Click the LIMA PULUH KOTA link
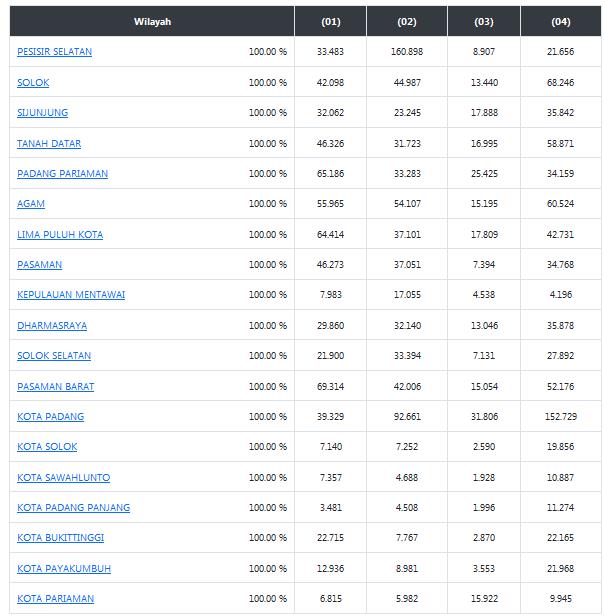Viewport: 605px width, 616px height. 60,235
